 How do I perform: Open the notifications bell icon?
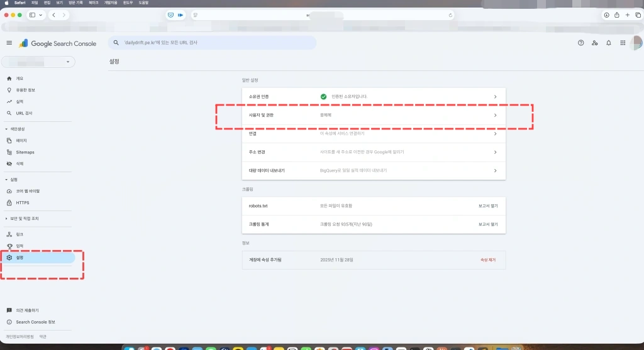coord(608,43)
